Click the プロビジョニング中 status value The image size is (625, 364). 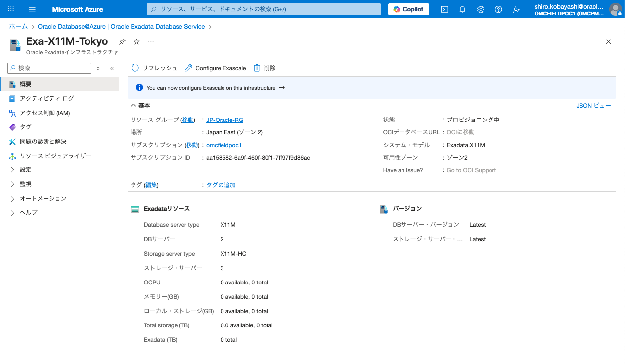pos(473,120)
